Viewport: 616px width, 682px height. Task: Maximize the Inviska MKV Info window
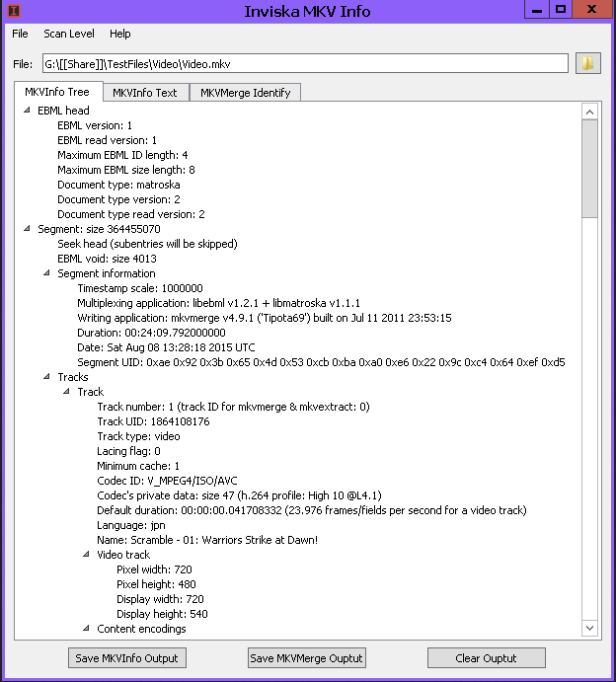561,9
